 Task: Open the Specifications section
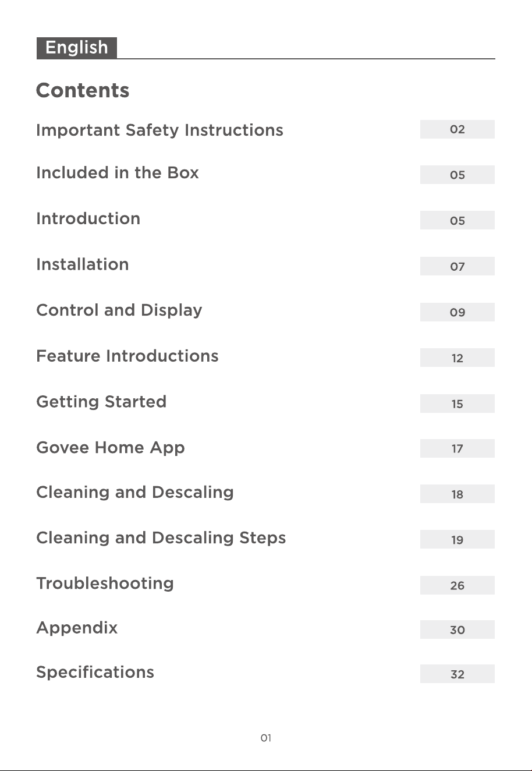(95, 673)
